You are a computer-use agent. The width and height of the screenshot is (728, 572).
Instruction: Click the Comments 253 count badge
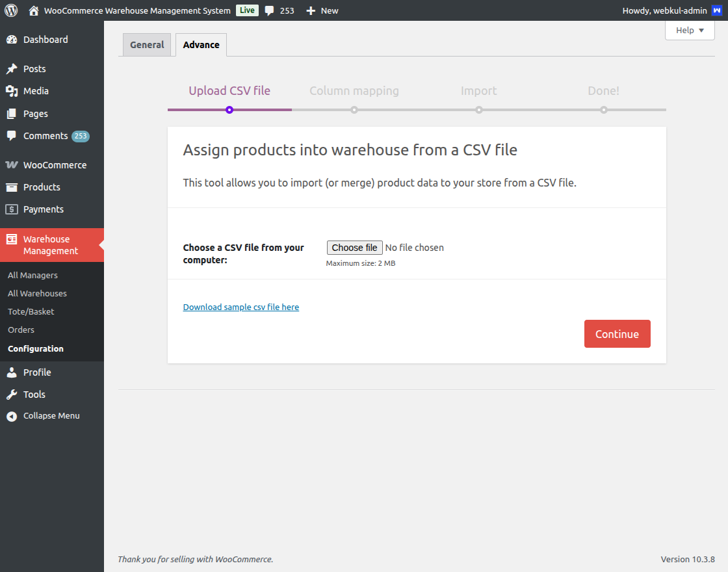(81, 136)
